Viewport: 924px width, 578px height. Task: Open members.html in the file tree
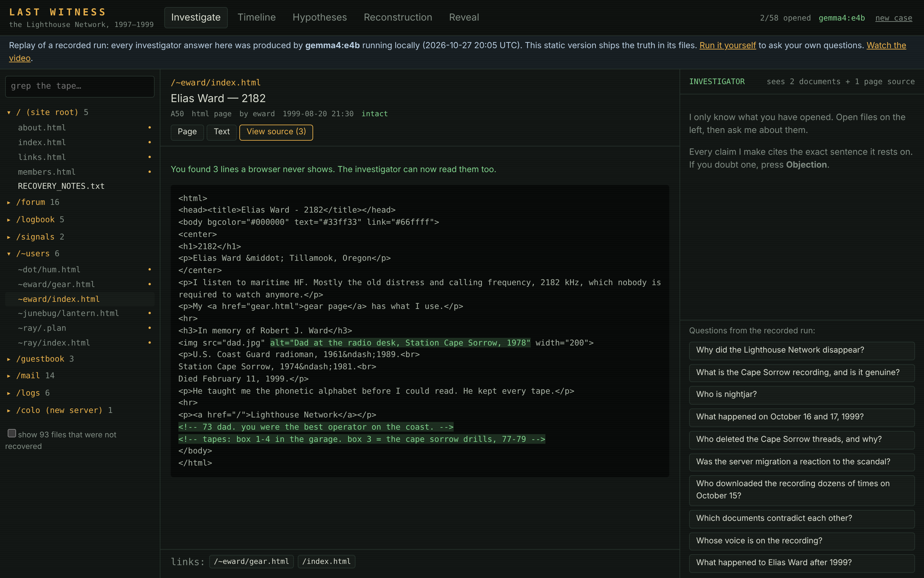80,172
